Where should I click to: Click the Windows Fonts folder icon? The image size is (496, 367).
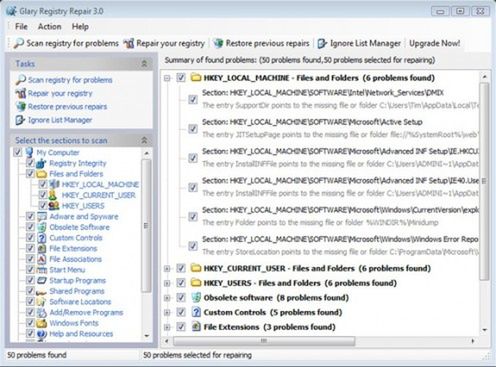tap(42, 323)
